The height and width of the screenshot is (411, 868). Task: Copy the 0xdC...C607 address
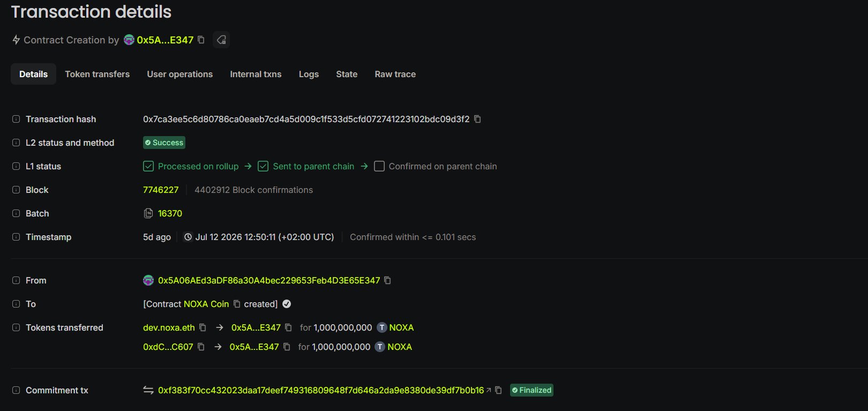pyautogui.click(x=201, y=347)
